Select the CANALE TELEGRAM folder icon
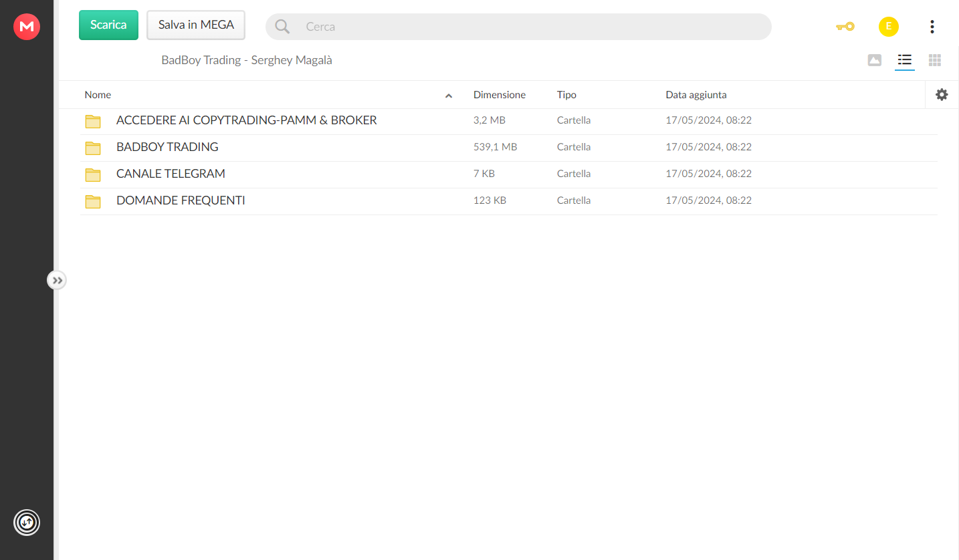The height and width of the screenshot is (560, 959). click(x=93, y=174)
